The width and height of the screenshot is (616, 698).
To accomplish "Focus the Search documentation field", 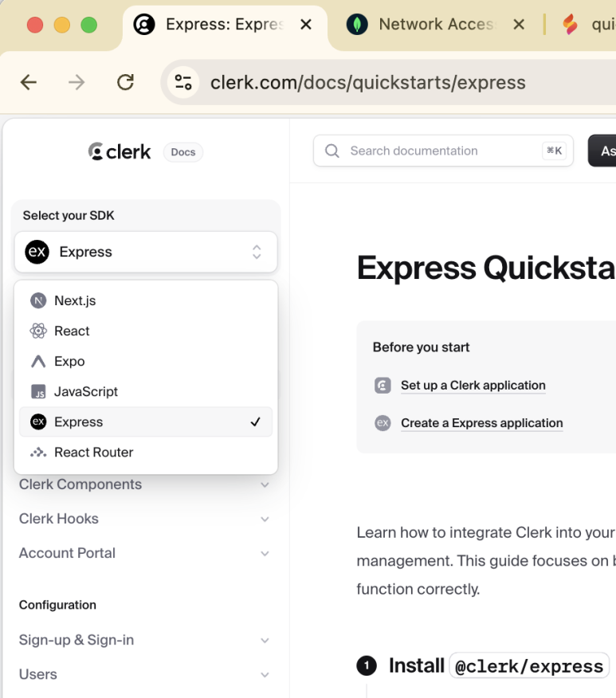I will coord(443,151).
